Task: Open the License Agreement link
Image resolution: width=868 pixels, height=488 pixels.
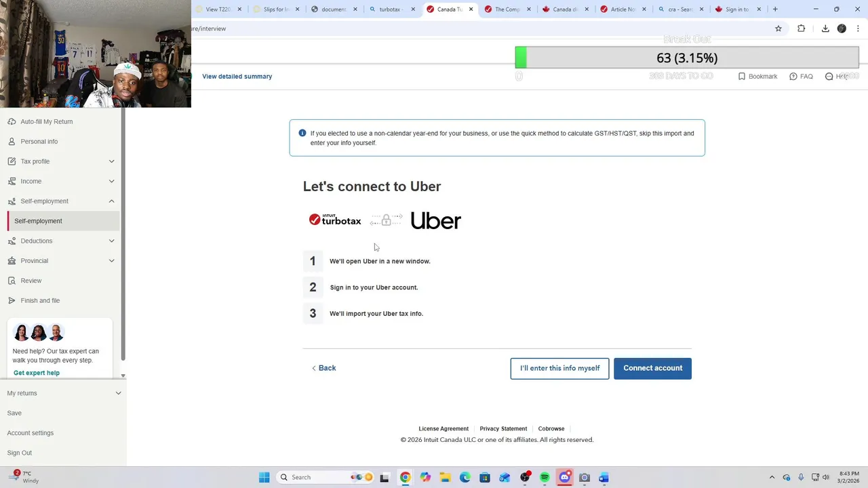Action: click(x=443, y=429)
